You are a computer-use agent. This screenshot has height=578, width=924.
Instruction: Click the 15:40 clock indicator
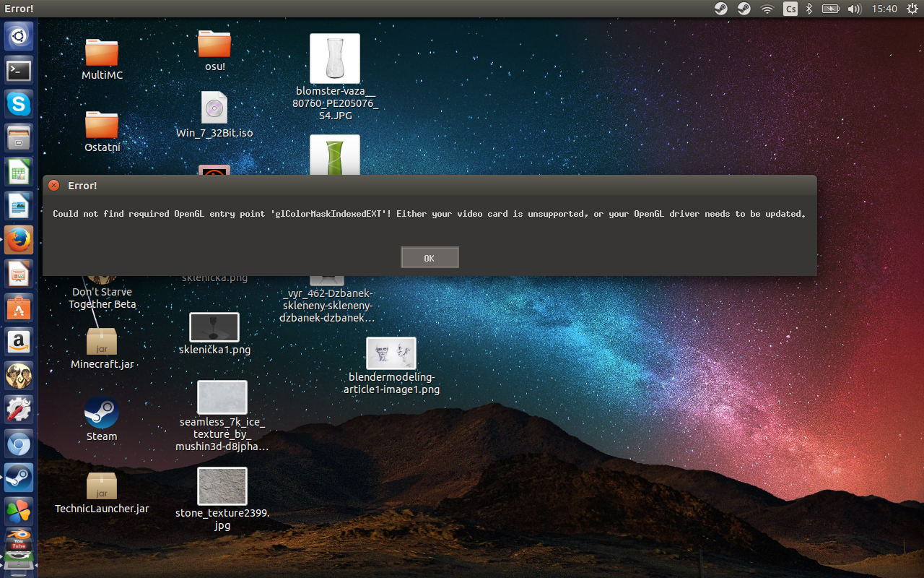884,9
